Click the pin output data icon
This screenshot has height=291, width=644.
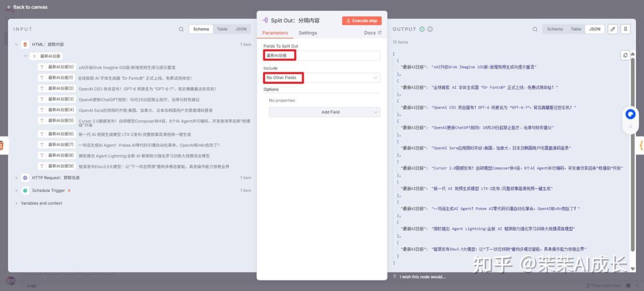(625, 29)
